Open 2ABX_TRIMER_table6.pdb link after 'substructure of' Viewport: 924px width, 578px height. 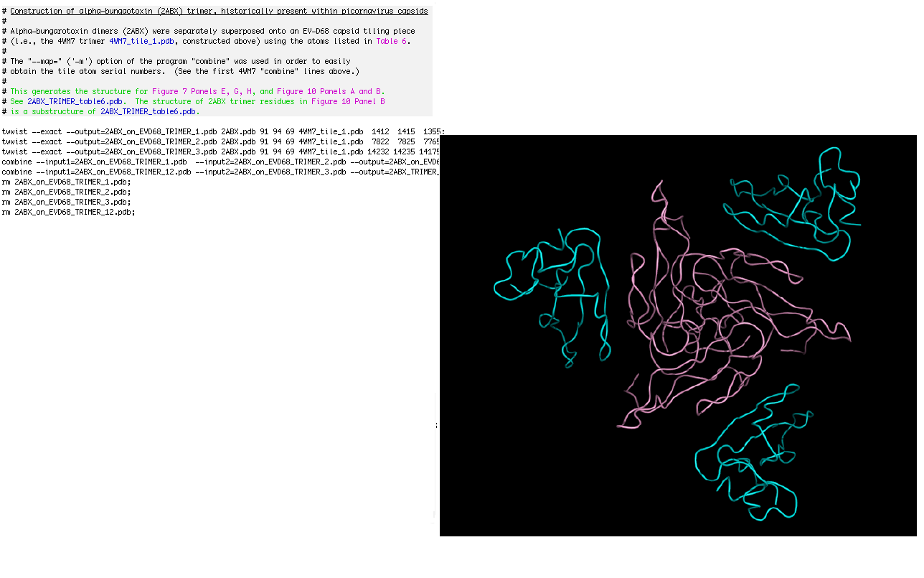click(148, 111)
